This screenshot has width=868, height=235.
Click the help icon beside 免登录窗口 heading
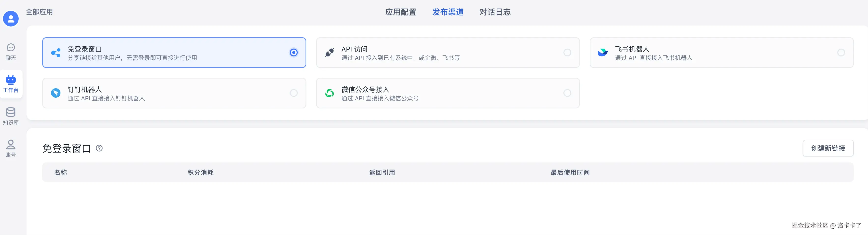(x=99, y=148)
